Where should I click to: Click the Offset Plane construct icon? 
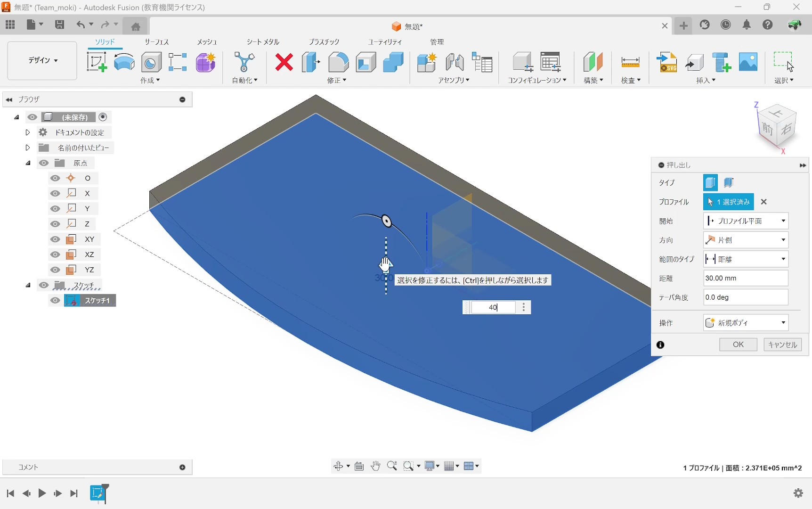(x=593, y=62)
